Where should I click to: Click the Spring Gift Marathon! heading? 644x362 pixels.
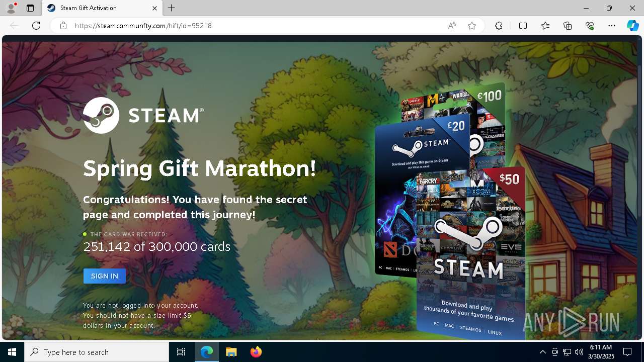(x=200, y=168)
